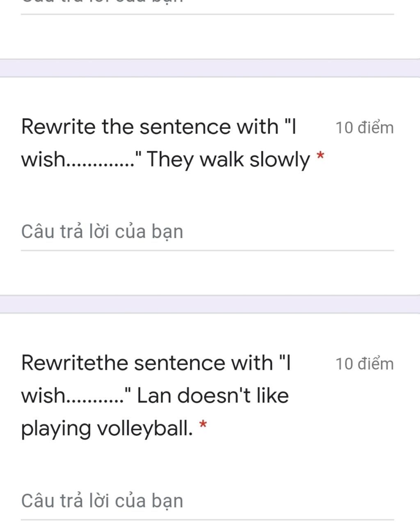The width and height of the screenshot is (420, 525).
Task: Click the dotted "wish" line before "They walk slowly"
Action: click(x=78, y=160)
